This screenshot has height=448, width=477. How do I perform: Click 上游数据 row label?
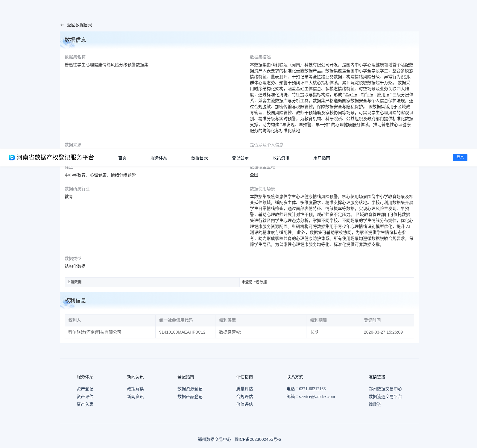click(152, 282)
